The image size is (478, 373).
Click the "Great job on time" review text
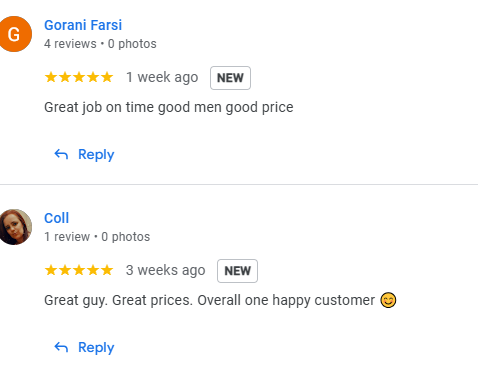169,107
